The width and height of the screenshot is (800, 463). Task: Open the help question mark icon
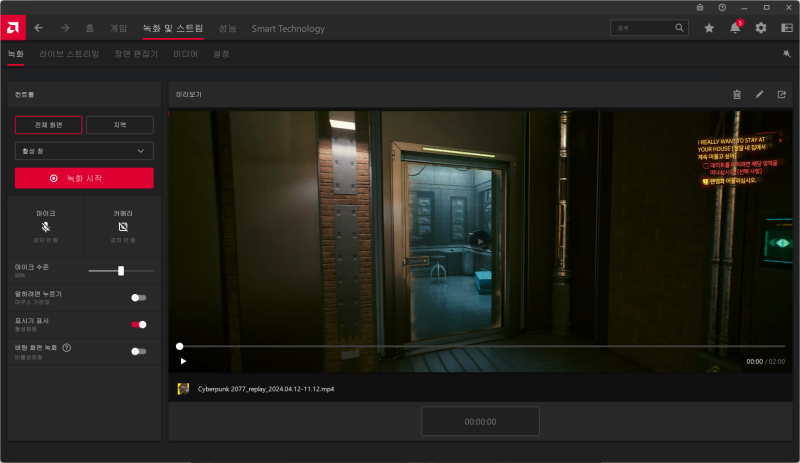point(722,8)
